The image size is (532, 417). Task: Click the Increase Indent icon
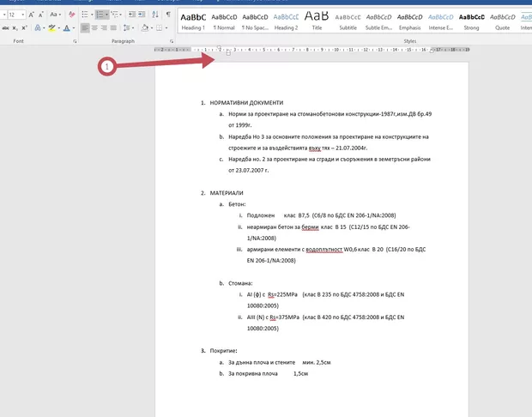143,15
